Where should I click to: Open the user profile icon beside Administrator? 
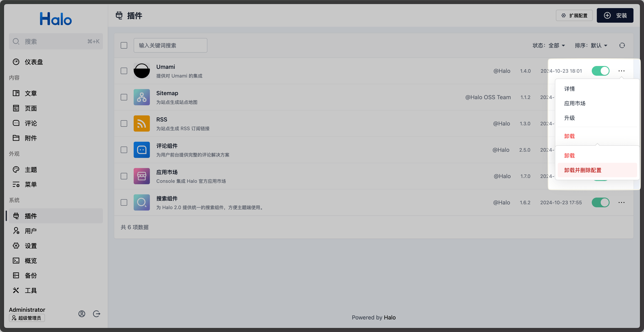(x=82, y=314)
